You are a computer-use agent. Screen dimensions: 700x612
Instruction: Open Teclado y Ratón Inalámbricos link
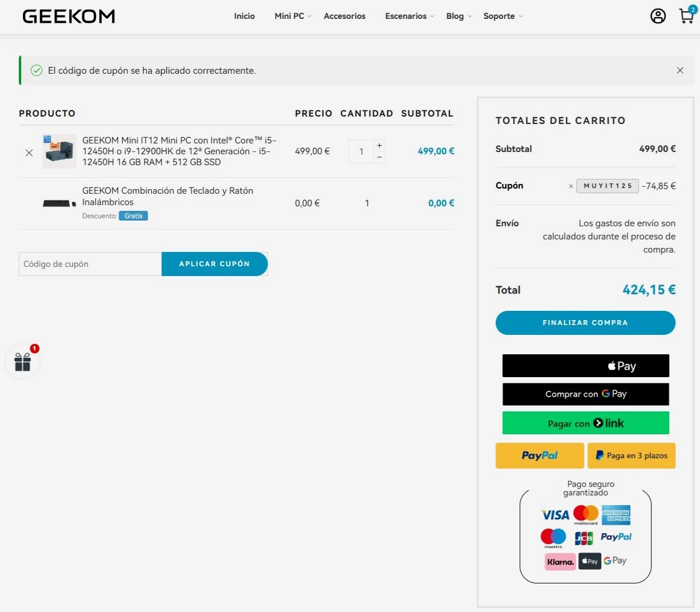click(x=168, y=196)
